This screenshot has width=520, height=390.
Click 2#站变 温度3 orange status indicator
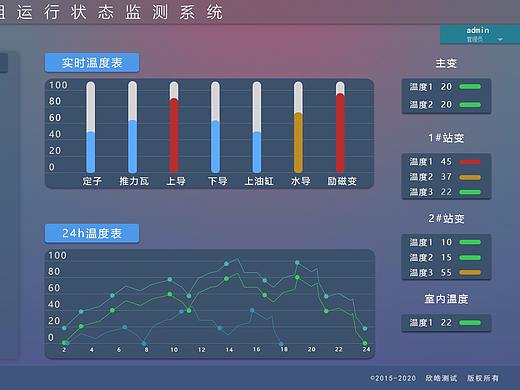tap(470, 273)
